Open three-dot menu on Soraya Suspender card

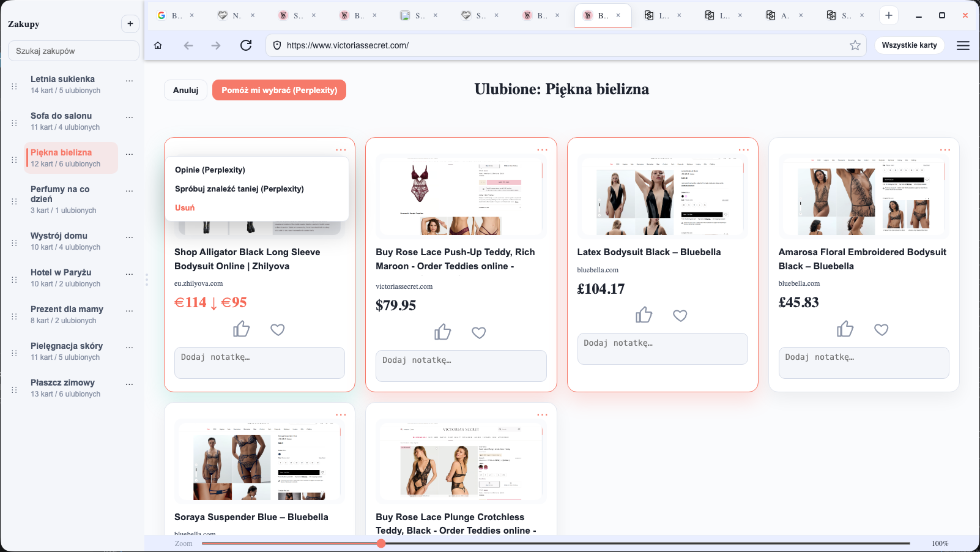click(341, 415)
